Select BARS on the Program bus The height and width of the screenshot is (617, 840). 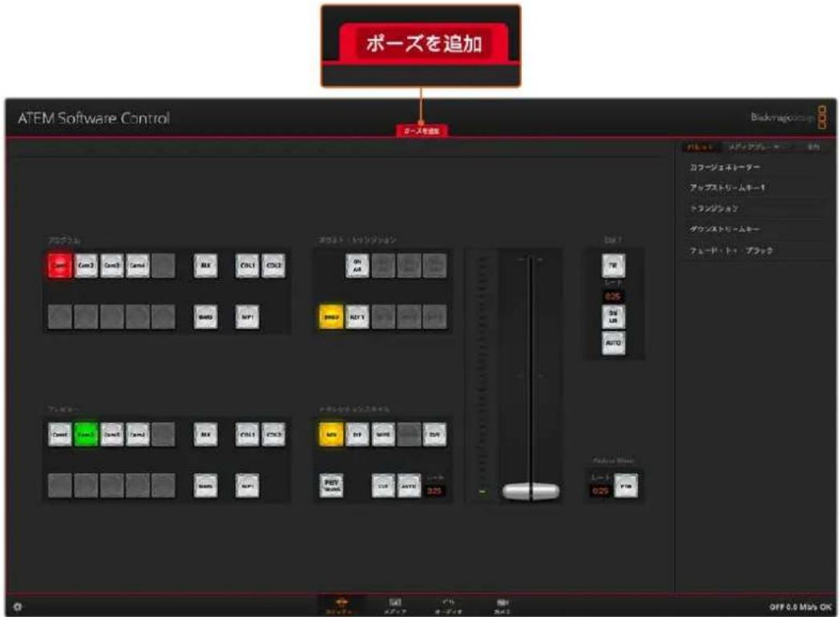[x=206, y=317]
